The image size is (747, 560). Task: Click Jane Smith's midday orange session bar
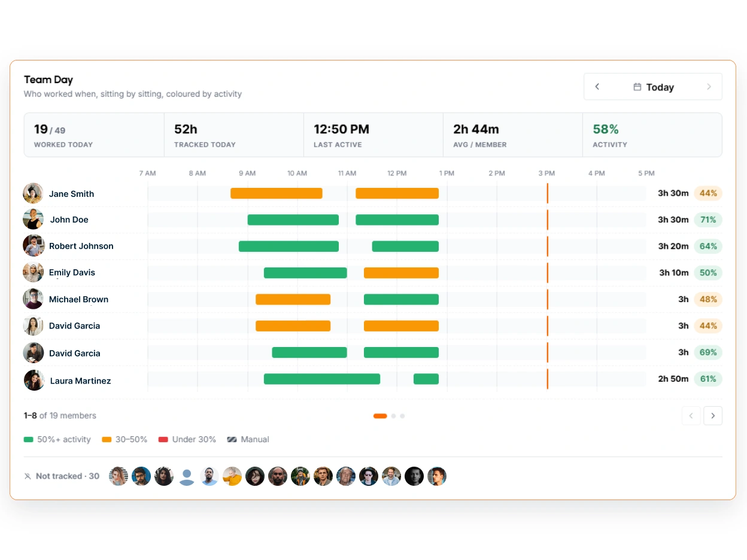397,193
